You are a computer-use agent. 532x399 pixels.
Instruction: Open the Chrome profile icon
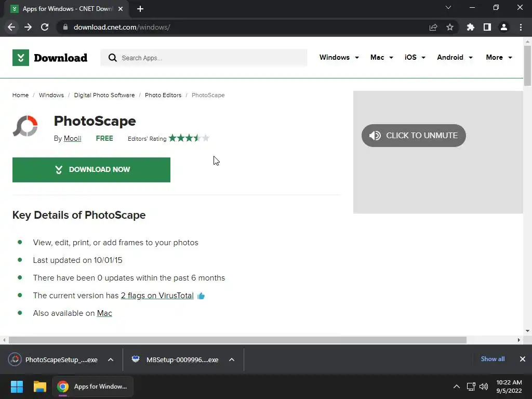[504, 27]
